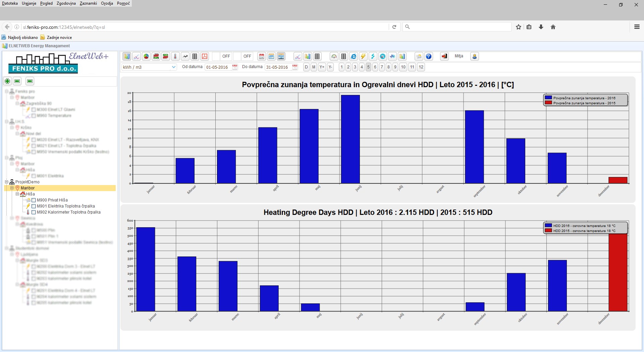Click blue swatch for temperatura 2016 legend
Viewport: 644px width, 352px height.
(548, 98)
